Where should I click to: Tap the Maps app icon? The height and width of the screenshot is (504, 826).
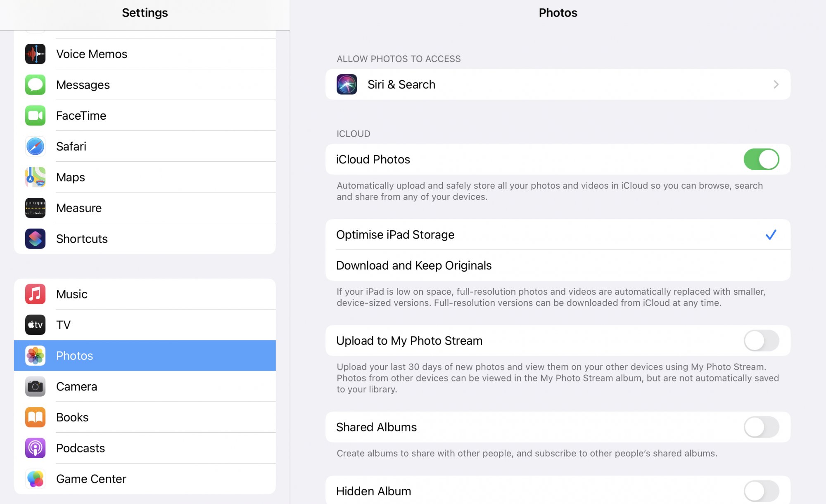click(x=35, y=177)
